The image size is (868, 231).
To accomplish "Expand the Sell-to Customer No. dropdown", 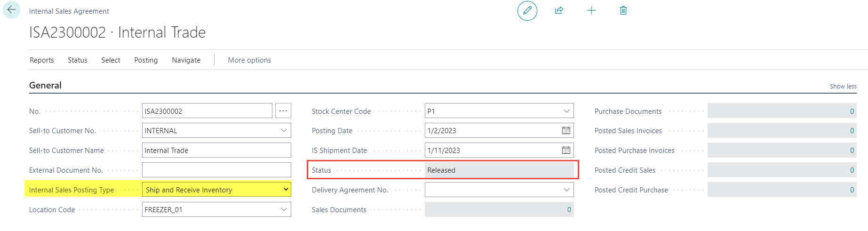I will pos(284,130).
